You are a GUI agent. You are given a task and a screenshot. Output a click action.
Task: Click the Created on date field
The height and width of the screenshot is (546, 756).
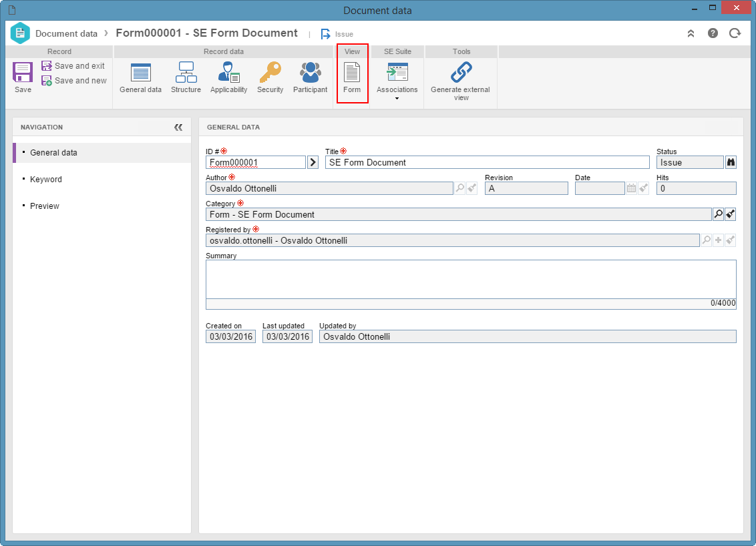click(x=231, y=336)
